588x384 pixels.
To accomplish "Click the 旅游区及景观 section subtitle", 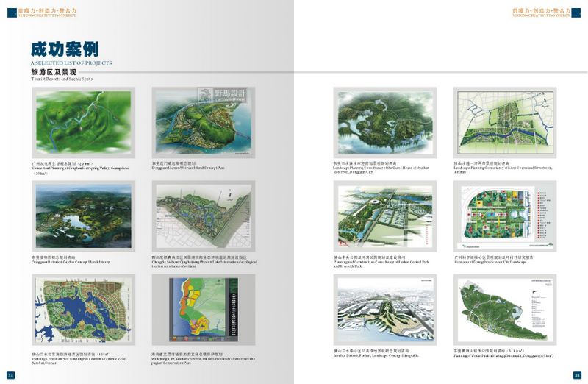I will 54,72.
